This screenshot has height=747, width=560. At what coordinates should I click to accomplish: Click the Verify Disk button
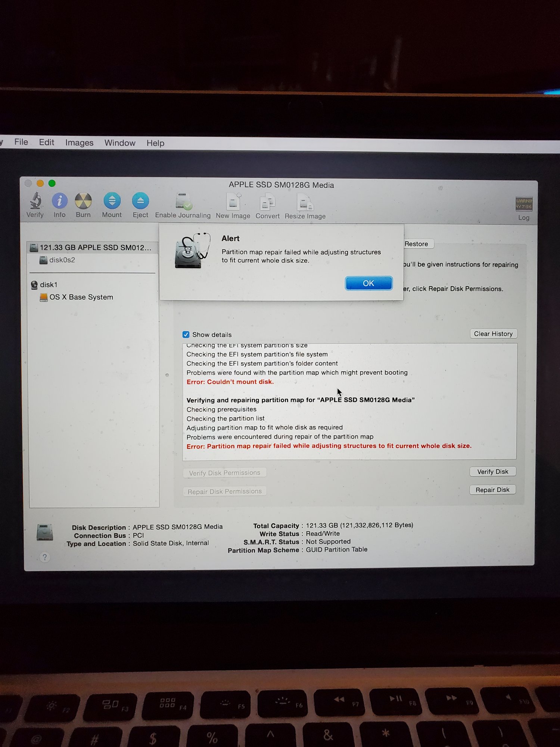(492, 471)
